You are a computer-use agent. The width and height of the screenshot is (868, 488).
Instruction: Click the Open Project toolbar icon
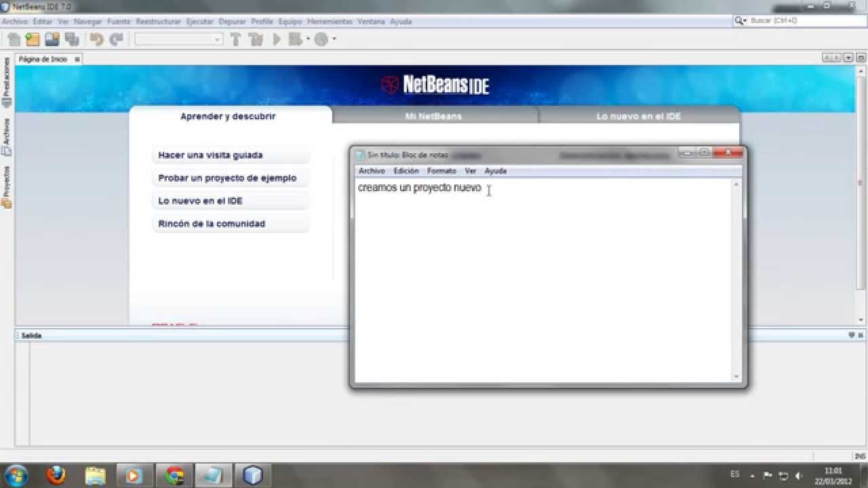(52, 39)
